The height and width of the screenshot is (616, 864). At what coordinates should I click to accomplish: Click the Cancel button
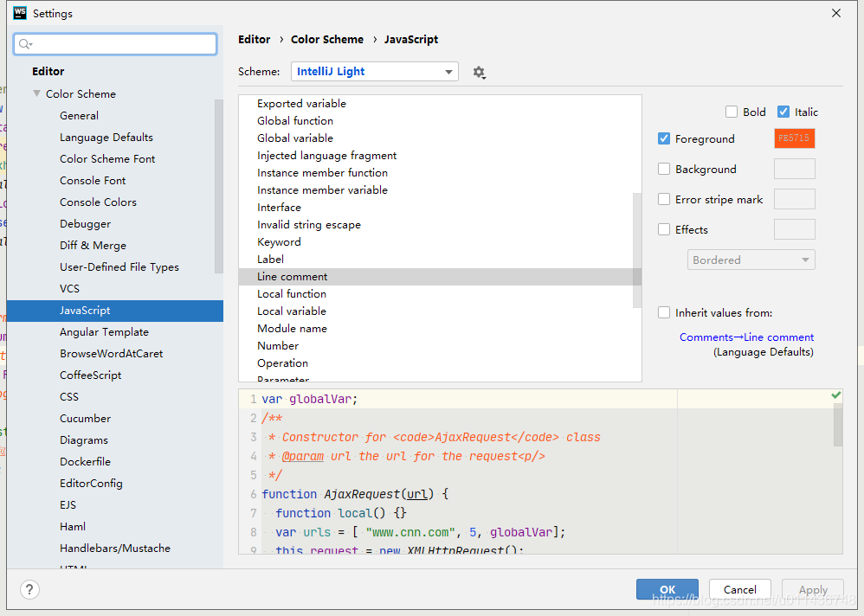(x=740, y=589)
